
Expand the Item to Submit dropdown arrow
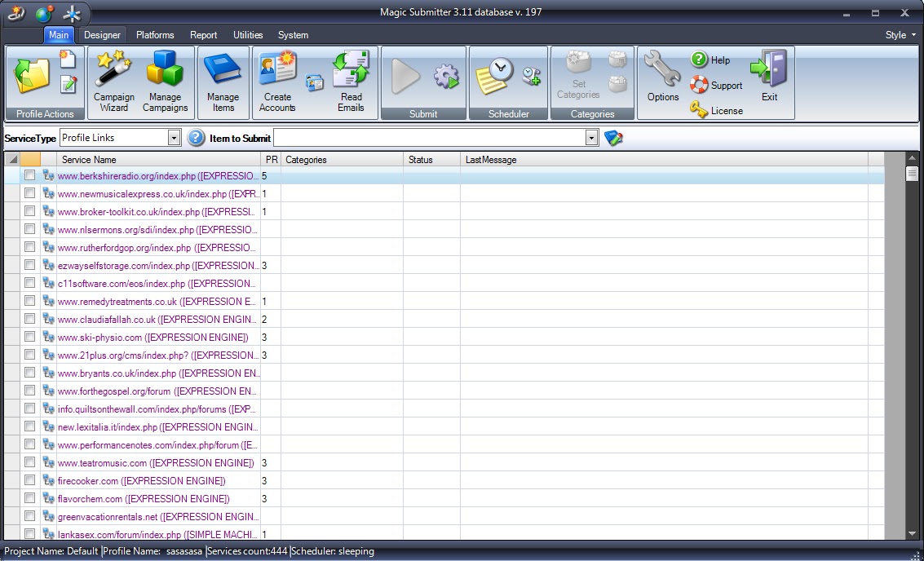pos(591,138)
